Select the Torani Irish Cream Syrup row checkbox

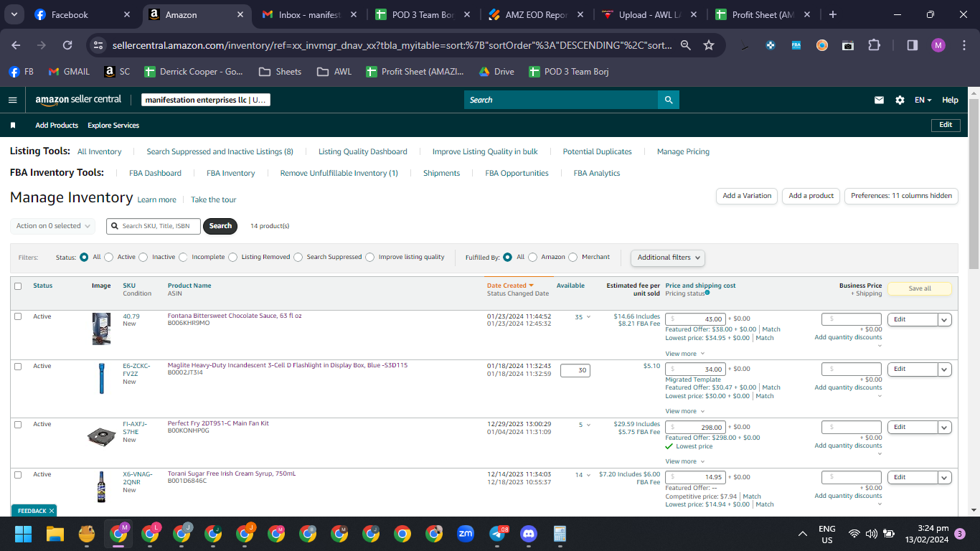tap(18, 474)
